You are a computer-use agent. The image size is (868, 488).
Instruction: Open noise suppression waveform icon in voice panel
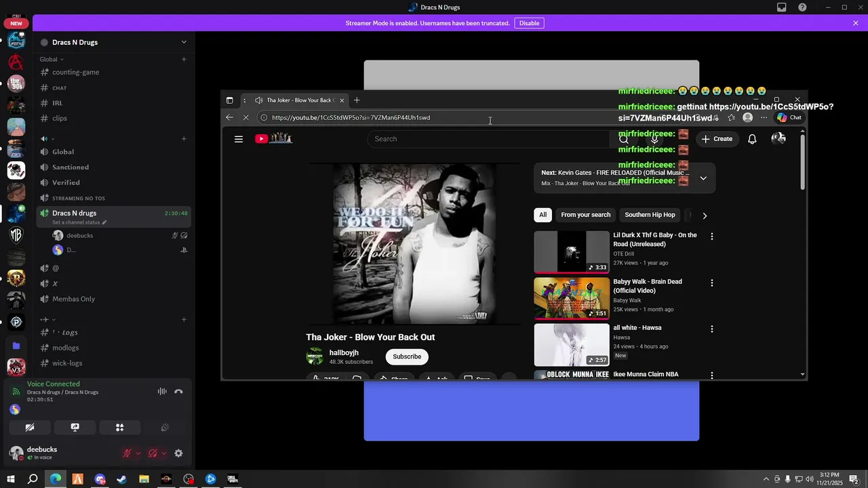[162, 391]
